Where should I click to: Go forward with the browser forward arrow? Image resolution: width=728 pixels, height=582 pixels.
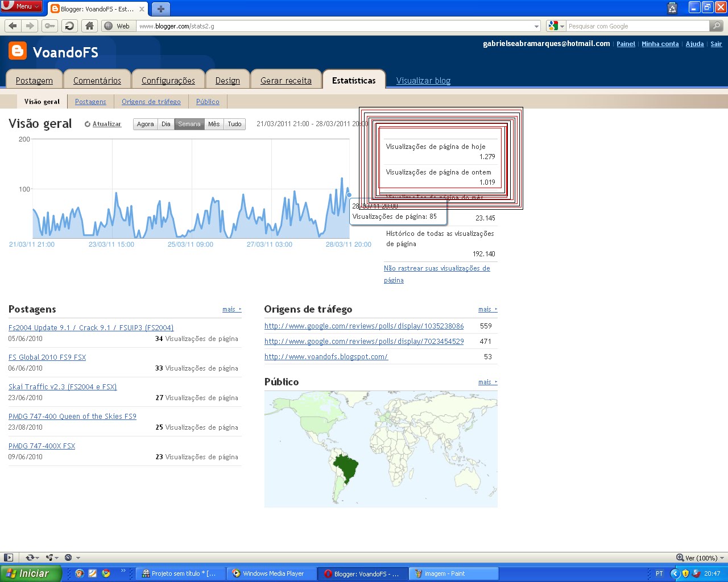(30, 26)
